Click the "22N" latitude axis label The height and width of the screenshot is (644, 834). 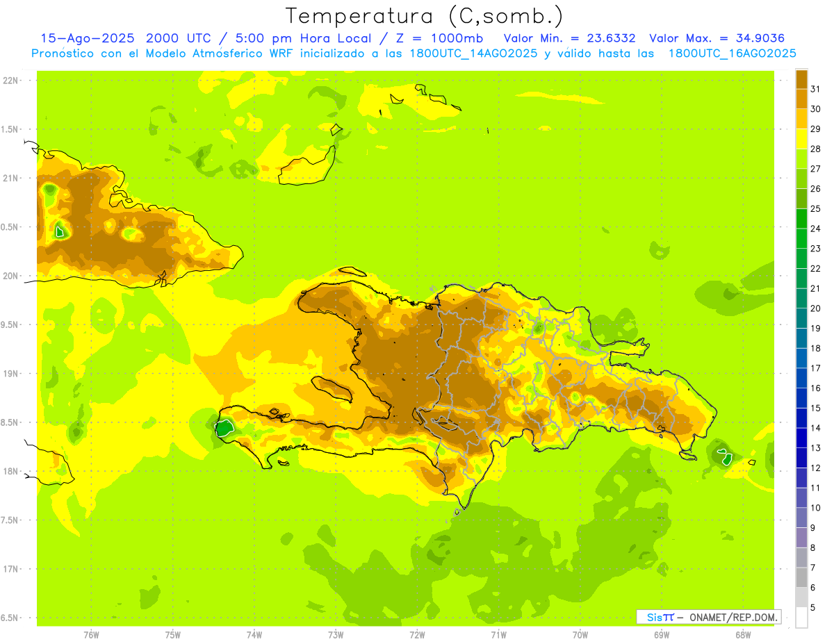[10, 81]
